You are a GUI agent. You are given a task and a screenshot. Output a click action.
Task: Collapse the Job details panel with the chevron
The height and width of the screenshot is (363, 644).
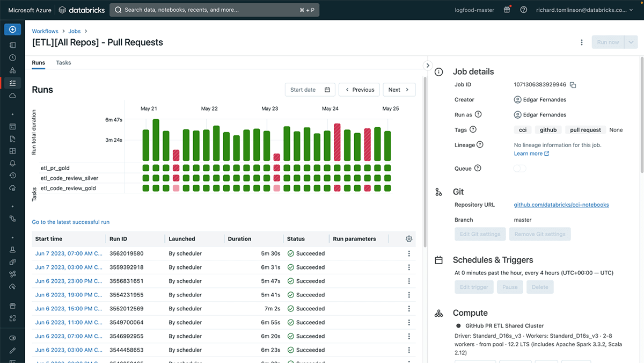pyautogui.click(x=427, y=64)
